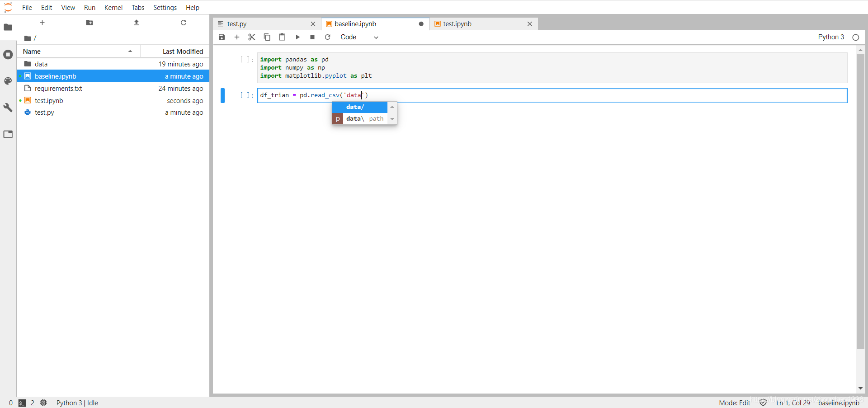
Task: Click the active cell's execution prompt brackets
Action: (247, 95)
